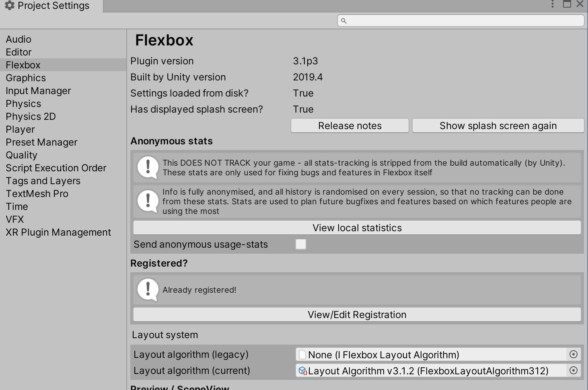Viewport: 588px width, 390px height.
Task: Click the Layout system label
Action: point(165,335)
